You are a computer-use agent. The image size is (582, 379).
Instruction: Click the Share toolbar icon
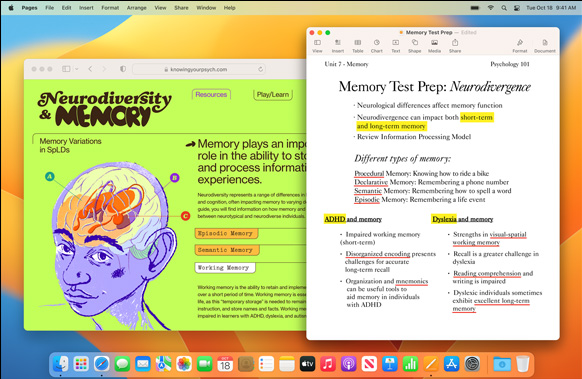(x=455, y=46)
